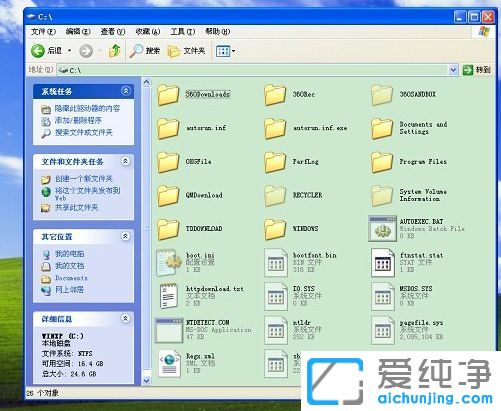Collapse the 系统任务 panel

pos(126,91)
